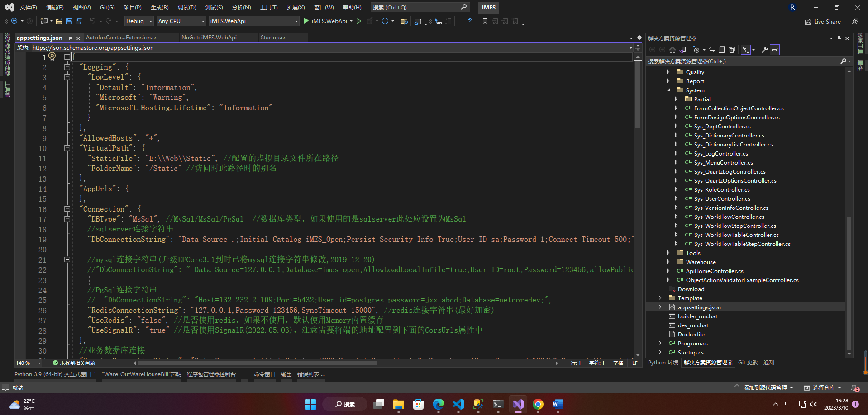Collapse the Connection block on line 16
Image resolution: width=868 pixels, height=415 pixels.
coord(67,209)
